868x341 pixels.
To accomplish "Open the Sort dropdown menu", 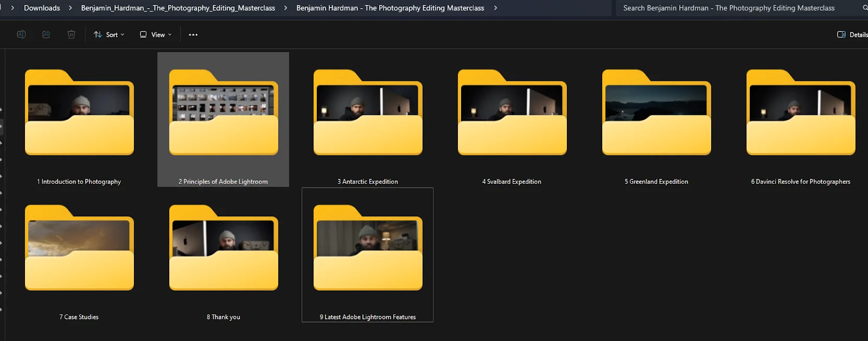I will pyautogui.click(x=109, y=35).
